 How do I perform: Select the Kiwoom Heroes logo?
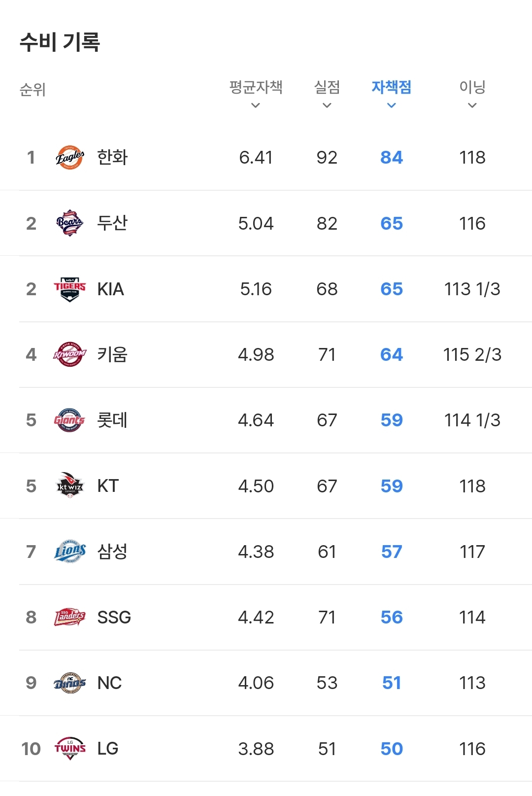[x=69, y=354]
